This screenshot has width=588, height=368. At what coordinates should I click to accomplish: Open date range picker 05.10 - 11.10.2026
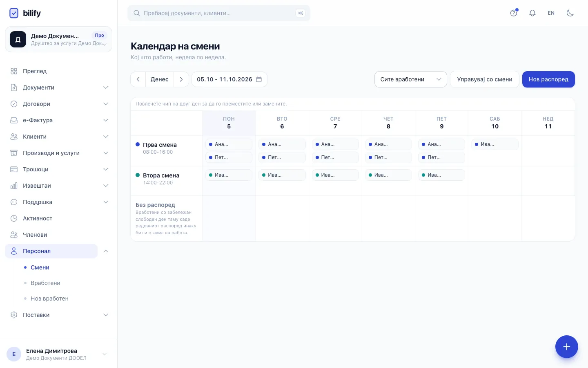[x=229, y=79]
